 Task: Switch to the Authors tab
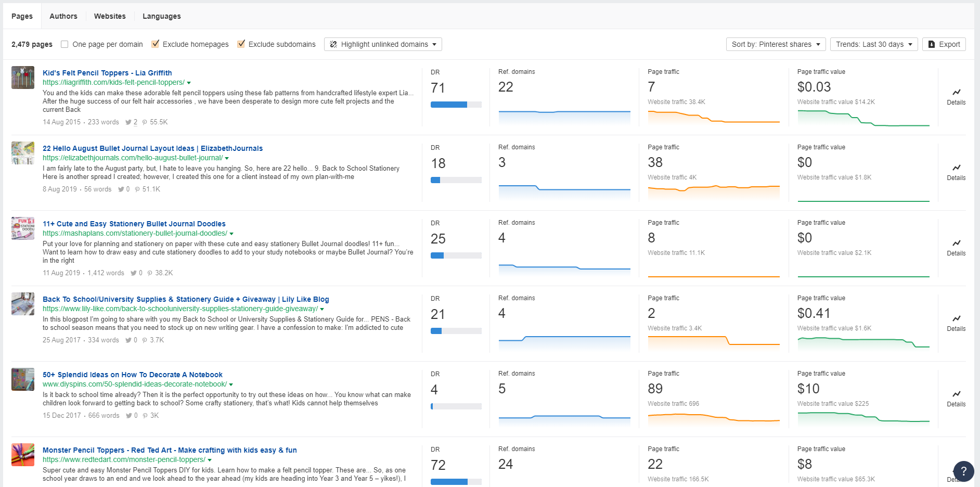click(x=63, y=16)
